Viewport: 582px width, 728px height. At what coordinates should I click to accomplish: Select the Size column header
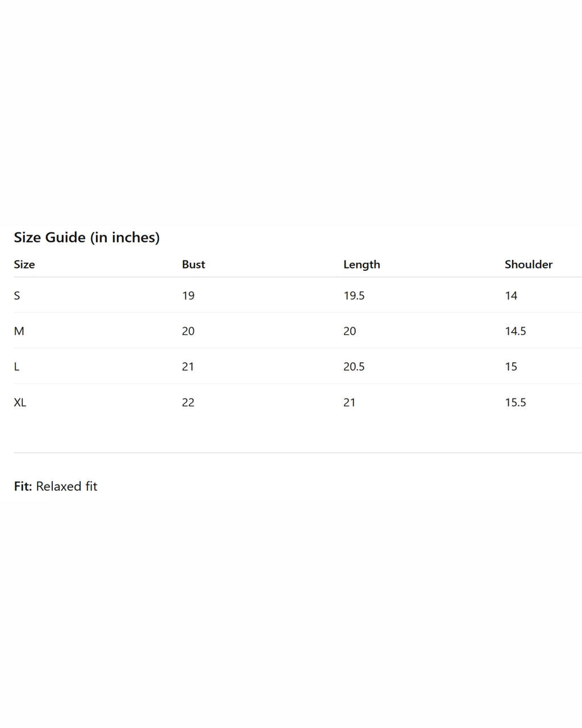[24, 264]
